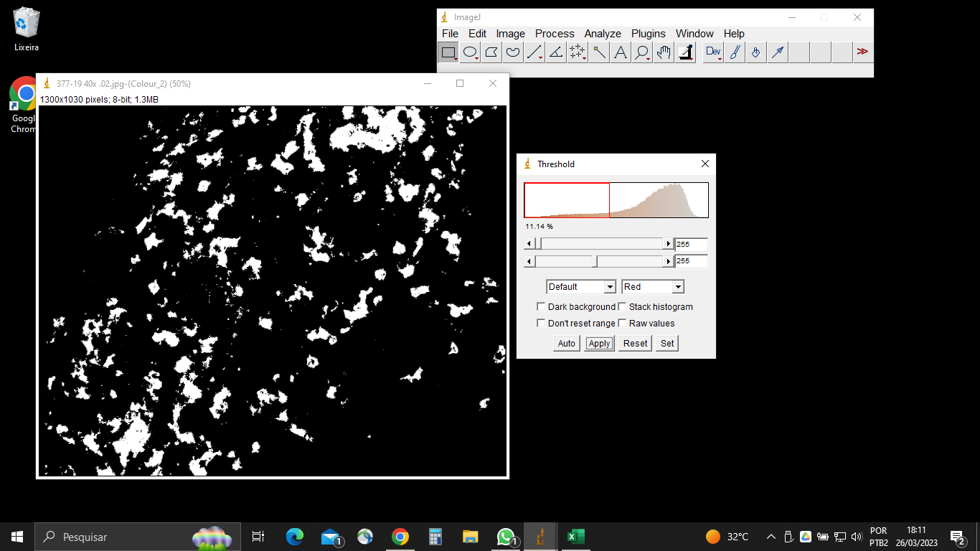Enable Raw values in Threshold dialog
The image size is (980, 551).
coord(622,323)
